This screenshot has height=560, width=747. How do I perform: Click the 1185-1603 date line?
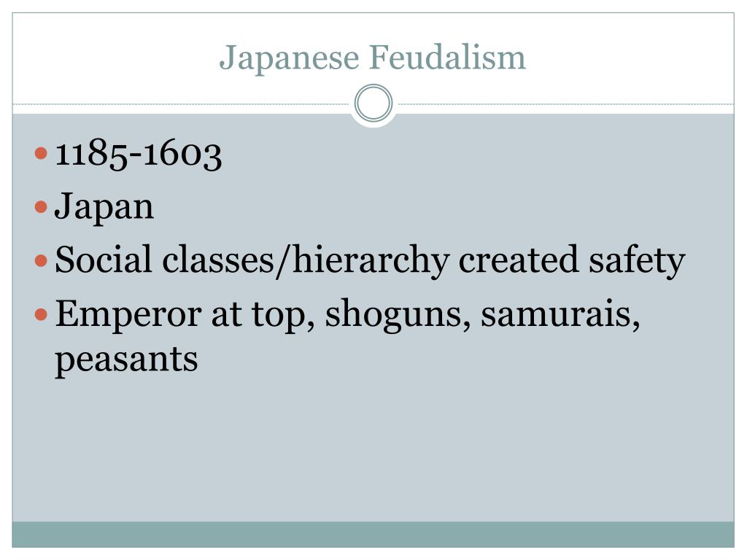139,155
